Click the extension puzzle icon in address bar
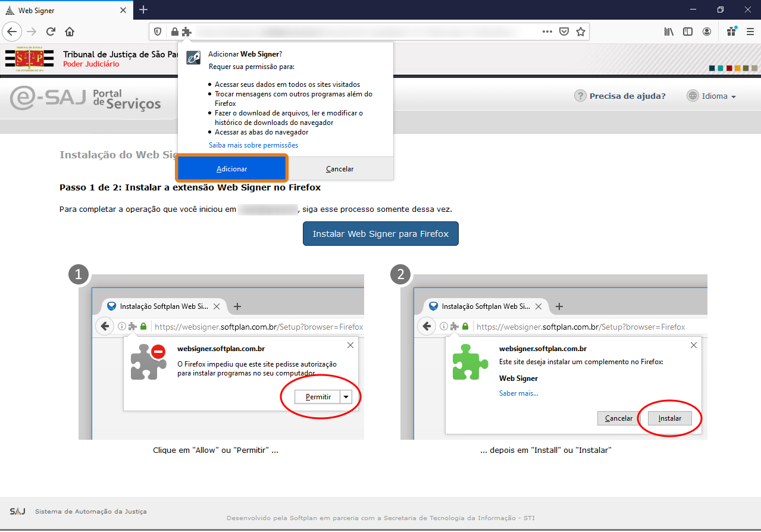 point(186,32)
